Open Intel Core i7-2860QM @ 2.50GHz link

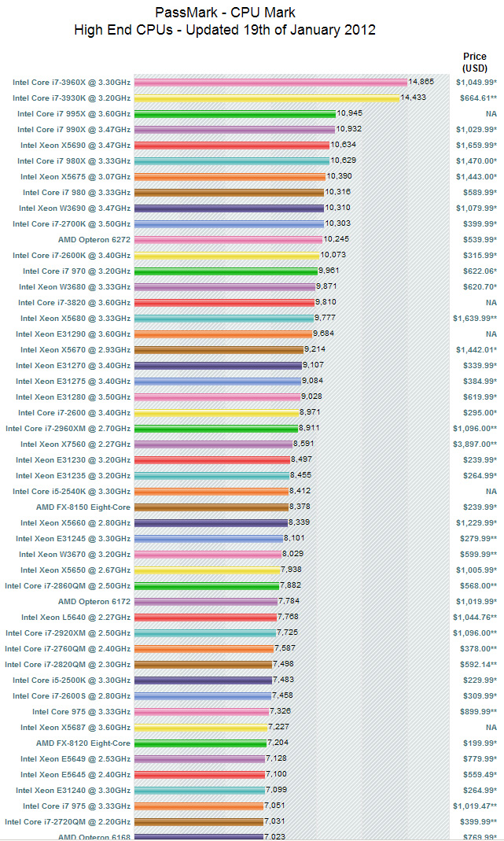(x=68, y=585)
